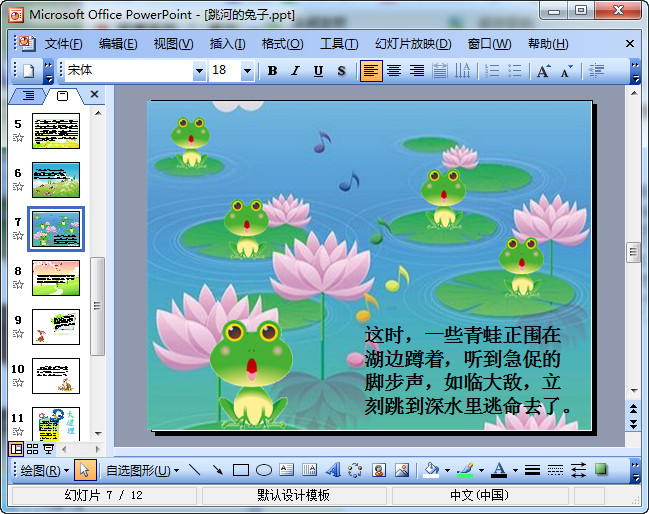This screenshot has width=649, height=514.
Task: Center align the text
Action: pyautogui.click(x=394, y=71)
